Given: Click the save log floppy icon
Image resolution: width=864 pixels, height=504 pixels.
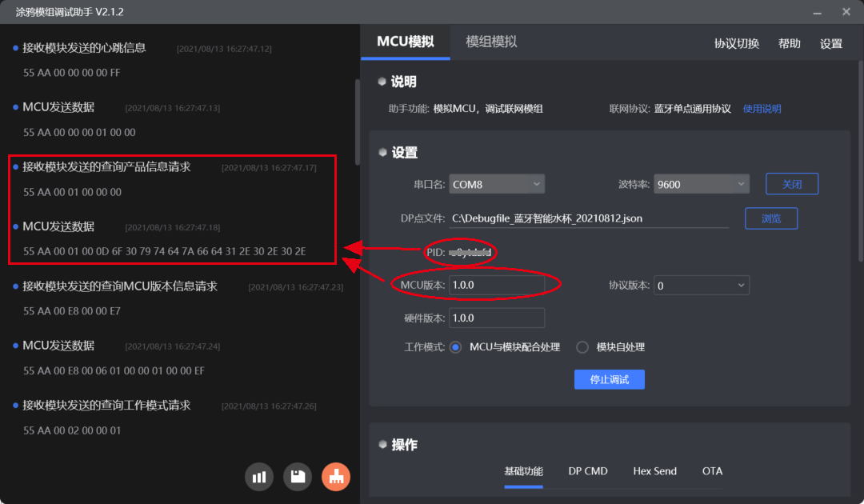Looking at the screenshot, I should click(298, 477).
